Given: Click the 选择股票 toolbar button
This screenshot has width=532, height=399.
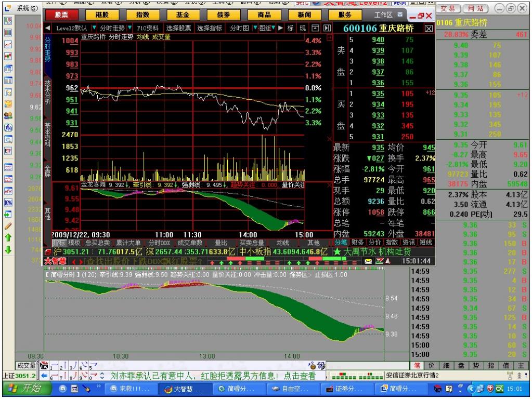Looking at the screenshot, I should 178,28.
